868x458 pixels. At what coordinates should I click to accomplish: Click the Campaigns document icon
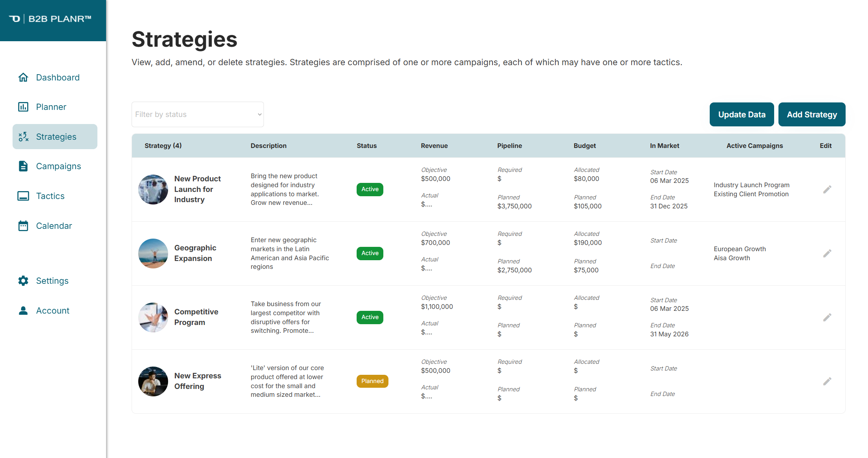23,166
